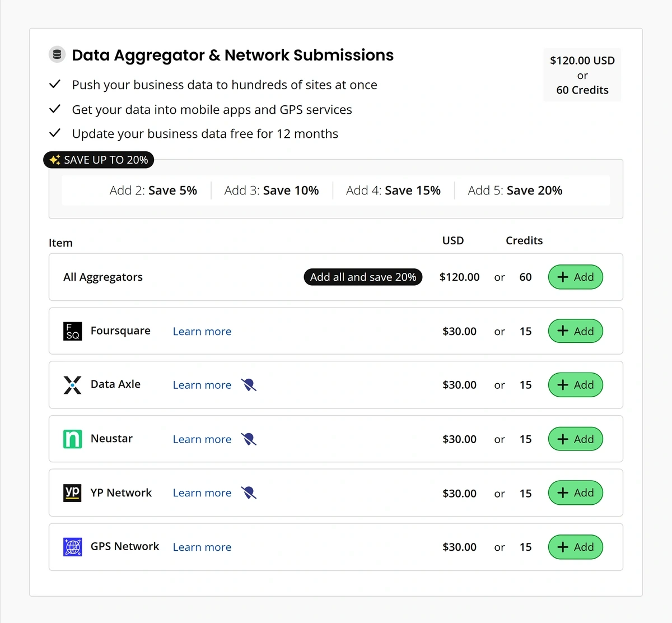This screenshot has width=672, height=623.
Task: Click checkmark beside 'Get your data into mobile apps'
Action: [x=55, y=109]
